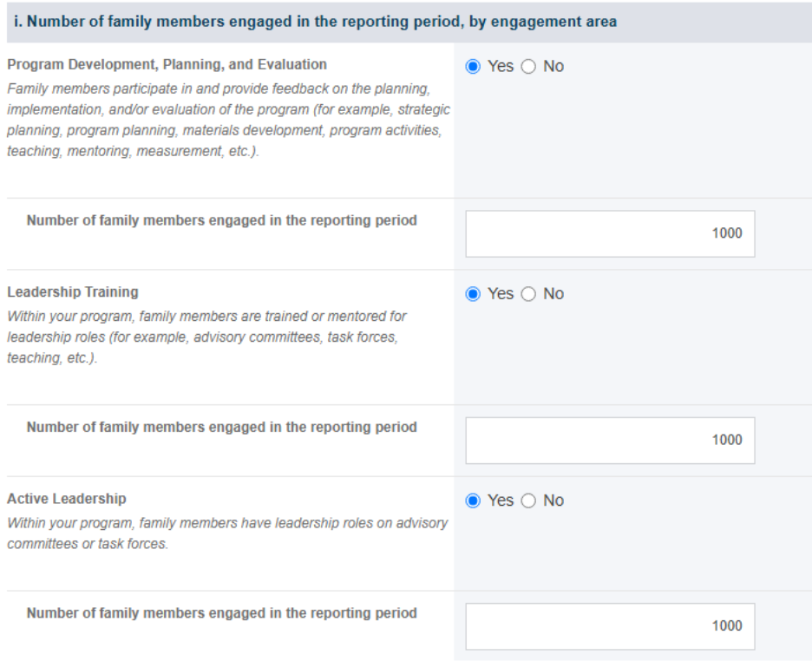Click the italic description mentioning trained or mentored
Viewport: 812px width, 661px height.
coord(206,337)
